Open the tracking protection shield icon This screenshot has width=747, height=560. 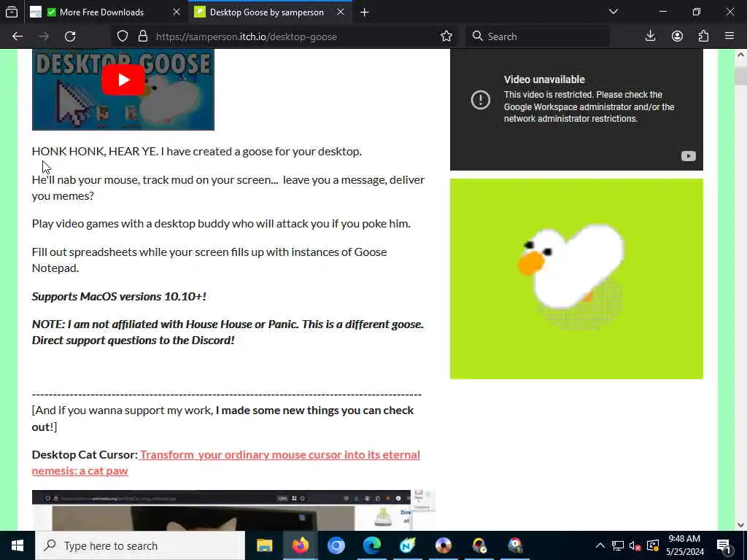click(x=123, y=36)
